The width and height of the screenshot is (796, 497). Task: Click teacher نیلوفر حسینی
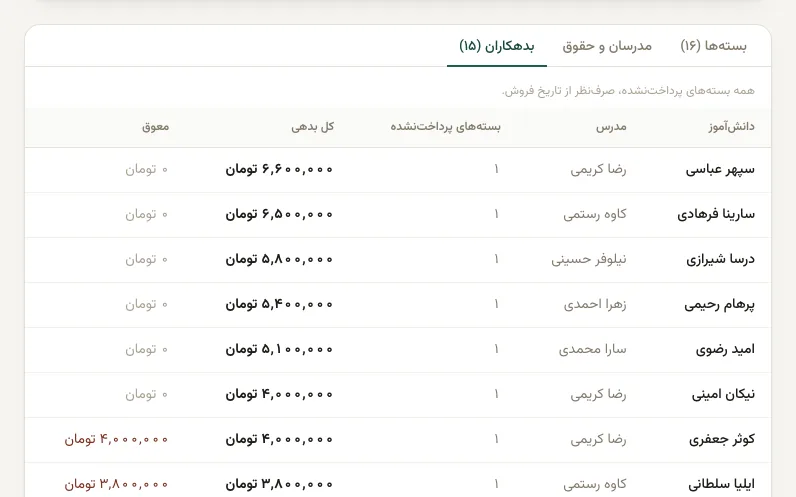coord(589,259)
